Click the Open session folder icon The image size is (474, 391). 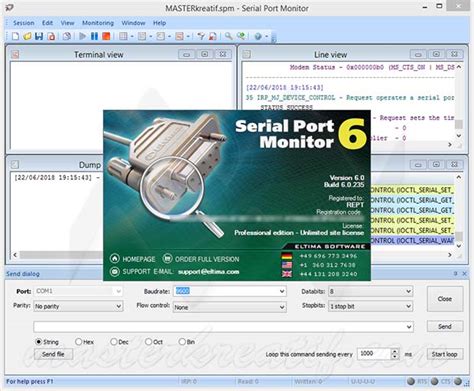(x=27, y=36)
